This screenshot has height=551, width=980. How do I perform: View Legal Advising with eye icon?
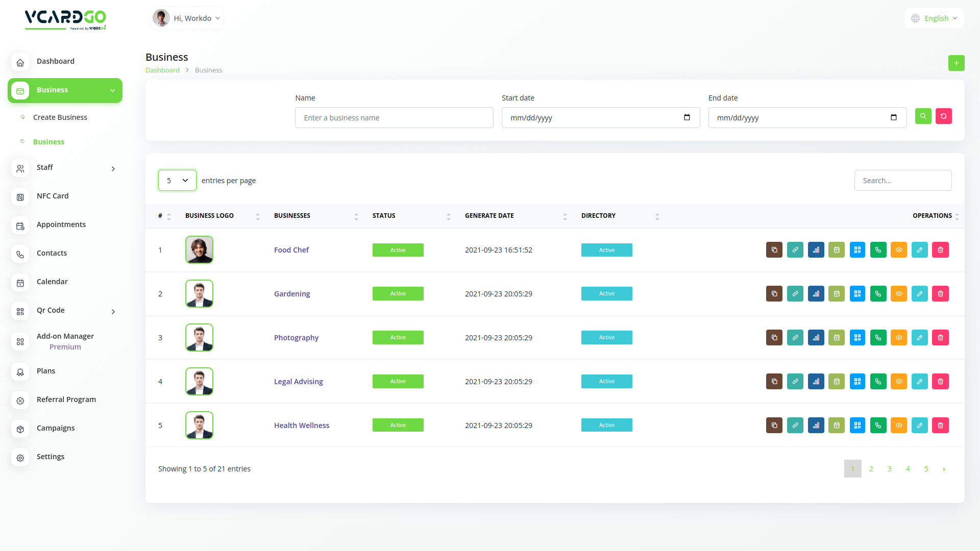coord(898,382)
